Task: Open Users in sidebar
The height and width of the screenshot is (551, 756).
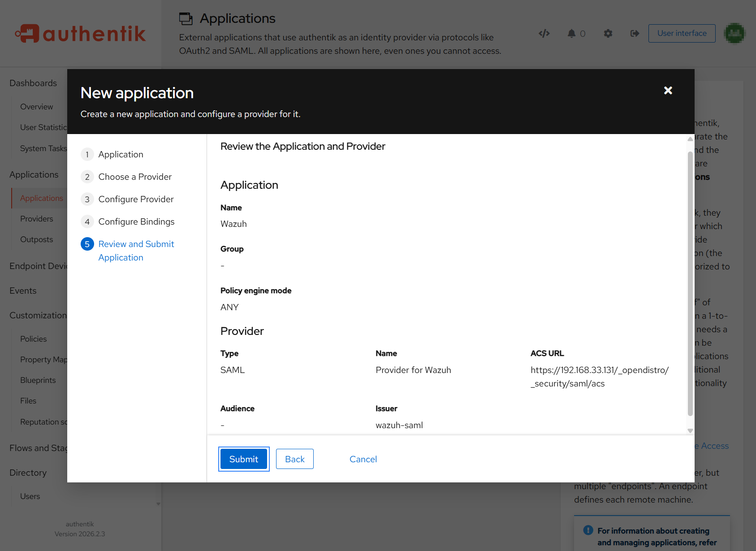Action: coord(30,496)
